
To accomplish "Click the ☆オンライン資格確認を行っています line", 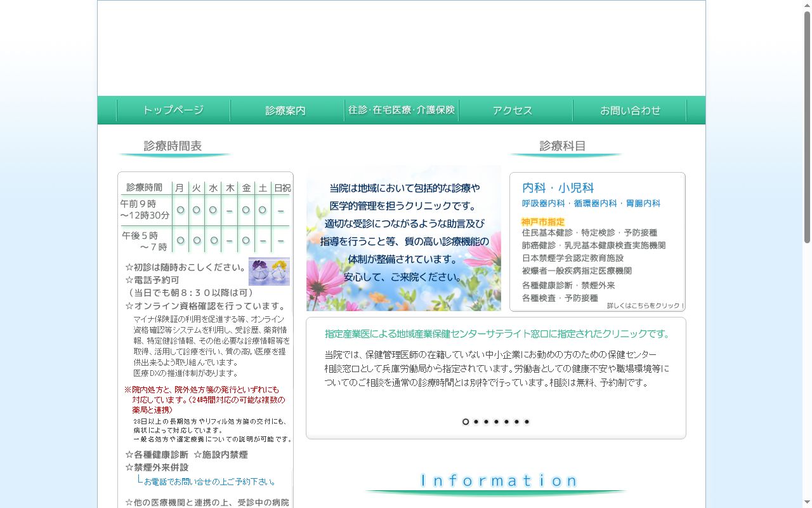I will pos(206,306).
